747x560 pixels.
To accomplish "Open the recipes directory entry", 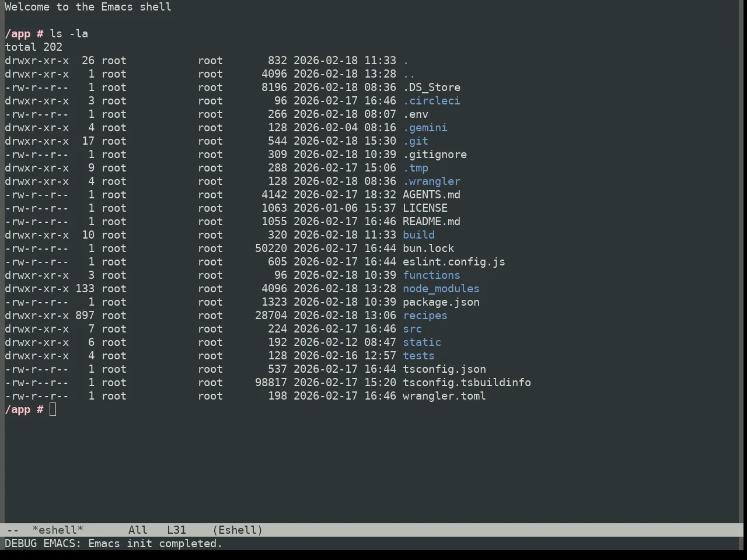I will point(425,316).
